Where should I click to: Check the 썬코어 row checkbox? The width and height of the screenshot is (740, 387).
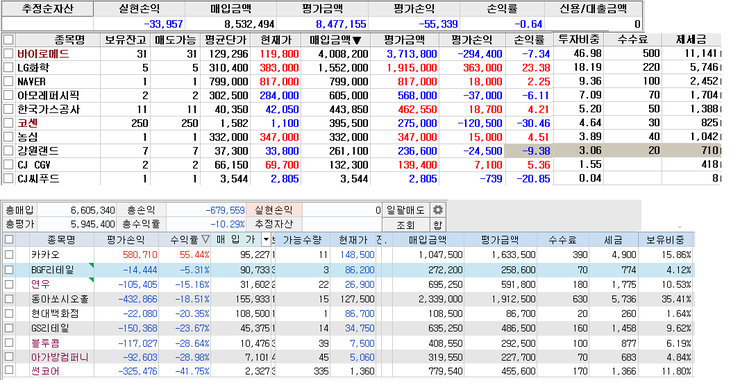[x=9, y=371]
